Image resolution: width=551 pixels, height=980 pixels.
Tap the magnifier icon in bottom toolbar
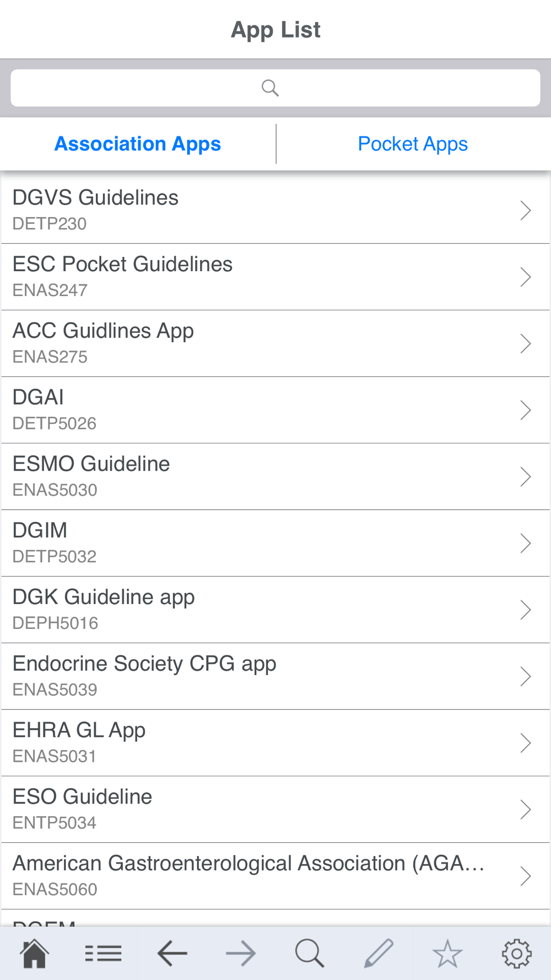pyautogui.click(x=310, y=953)
